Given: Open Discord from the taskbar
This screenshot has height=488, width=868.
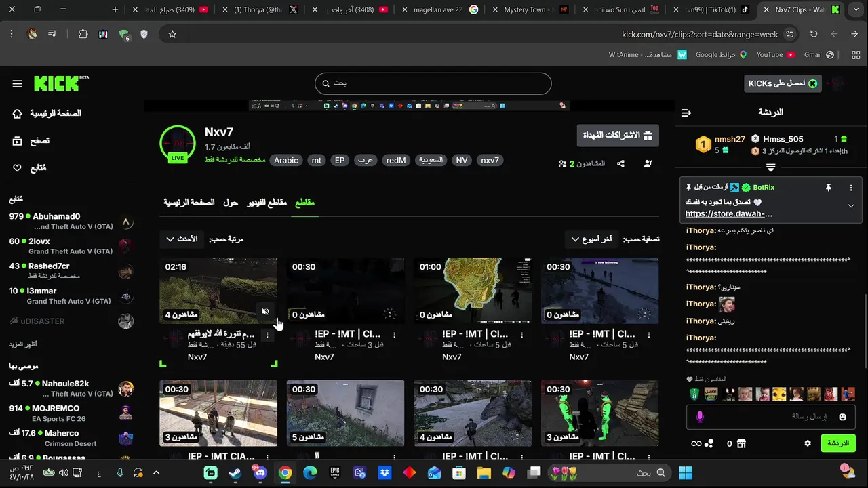Looking at the screenshot, I should coord(260,472).
